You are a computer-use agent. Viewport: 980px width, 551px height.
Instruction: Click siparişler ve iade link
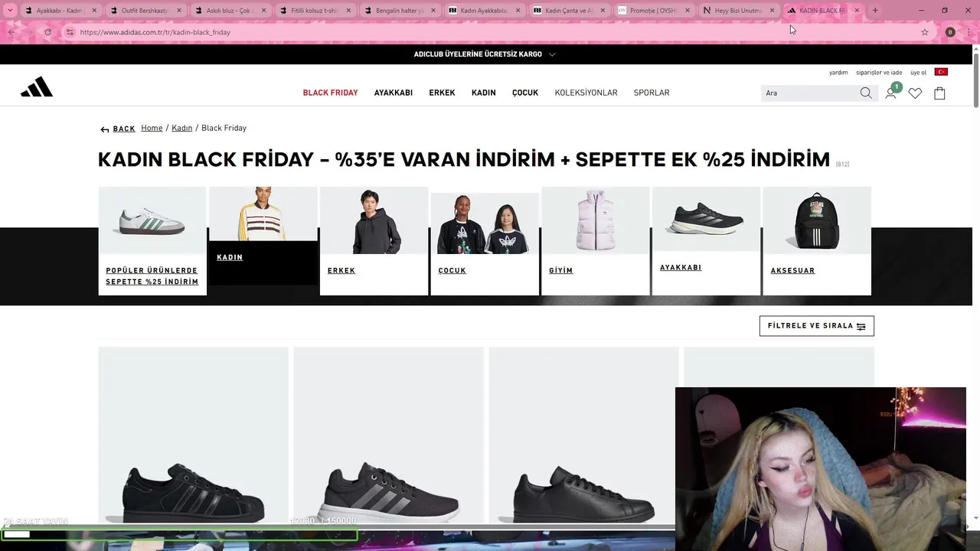coord(879,73)
